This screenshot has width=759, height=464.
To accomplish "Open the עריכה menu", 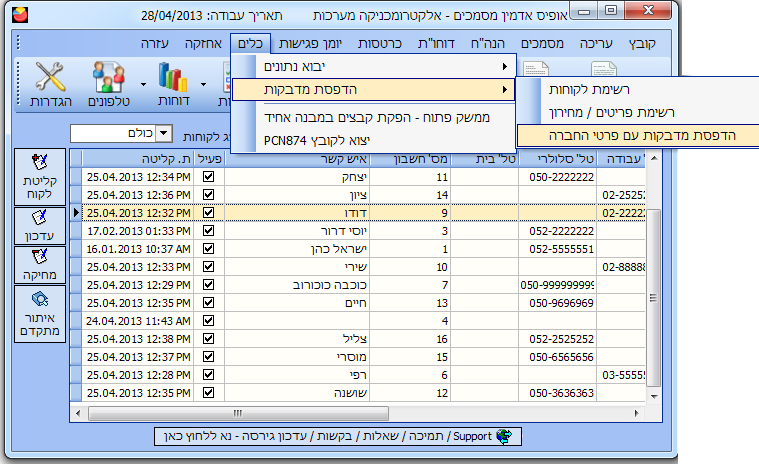I will click(596, 44).
